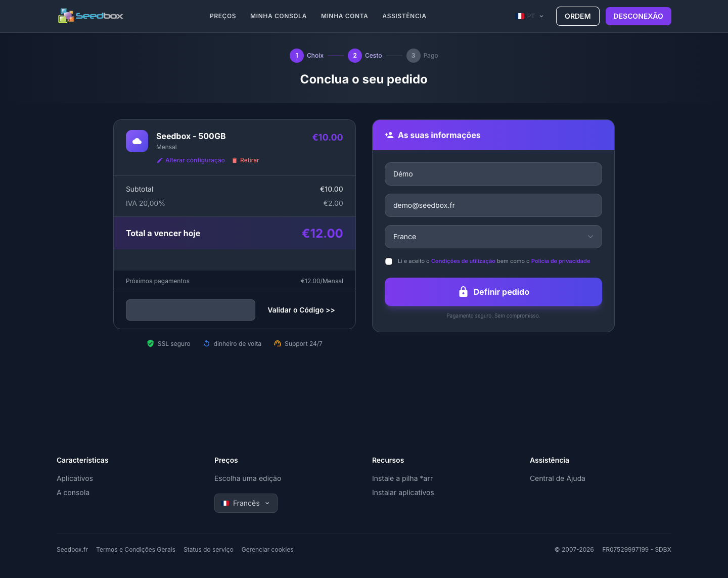Open Instalar aplicativos footer link
The width and height of the screenshot is (728, 578).
pyautogui.click(x=403, y=493)
